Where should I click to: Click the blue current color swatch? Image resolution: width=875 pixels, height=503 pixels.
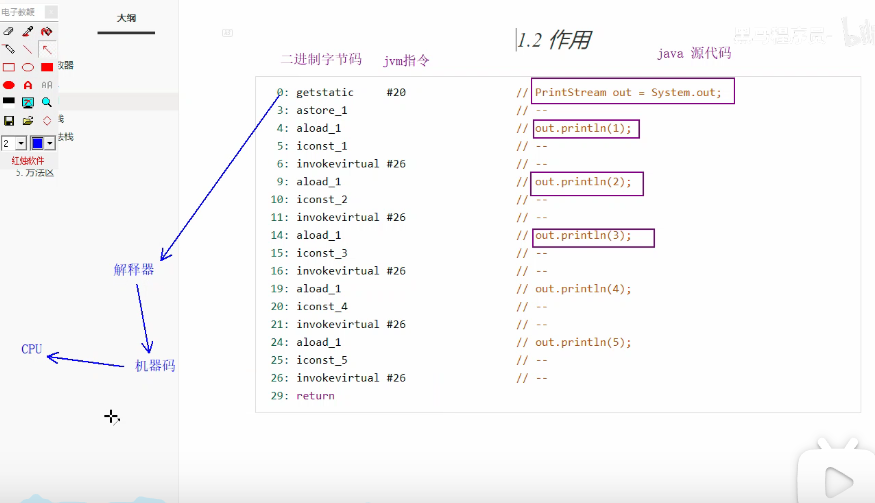click(37, 143)
